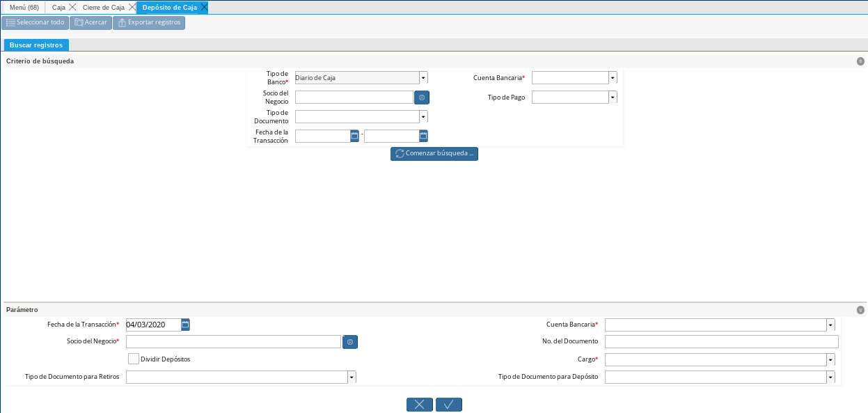
Task: Open start date calendar in search criteria
Action: pyautogui.click(x=354, y=136)
